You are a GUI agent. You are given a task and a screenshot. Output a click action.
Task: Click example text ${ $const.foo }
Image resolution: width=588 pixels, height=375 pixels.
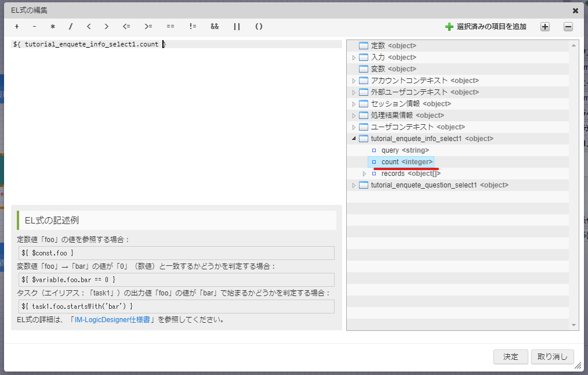pyautogui.click(x=48, y=253)
